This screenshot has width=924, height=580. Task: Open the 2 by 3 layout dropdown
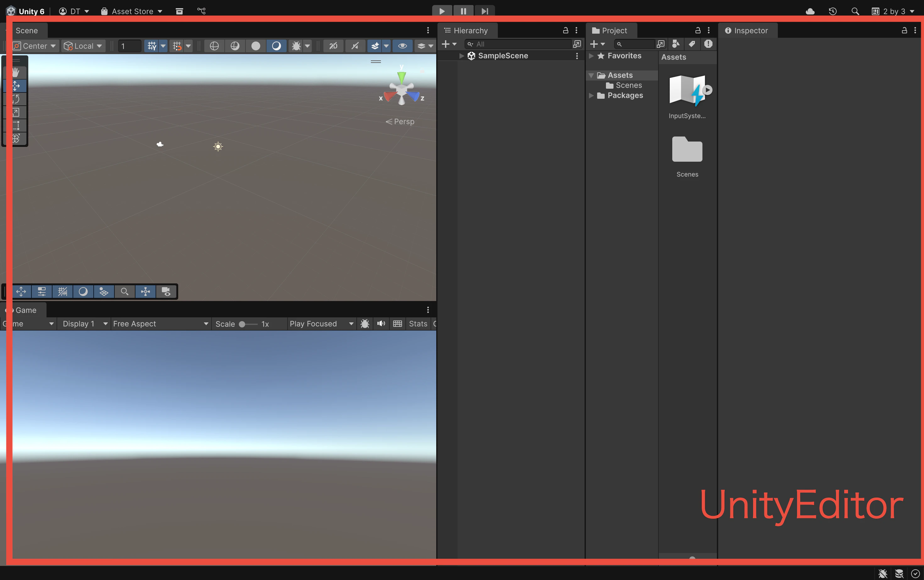pos(893,12)
